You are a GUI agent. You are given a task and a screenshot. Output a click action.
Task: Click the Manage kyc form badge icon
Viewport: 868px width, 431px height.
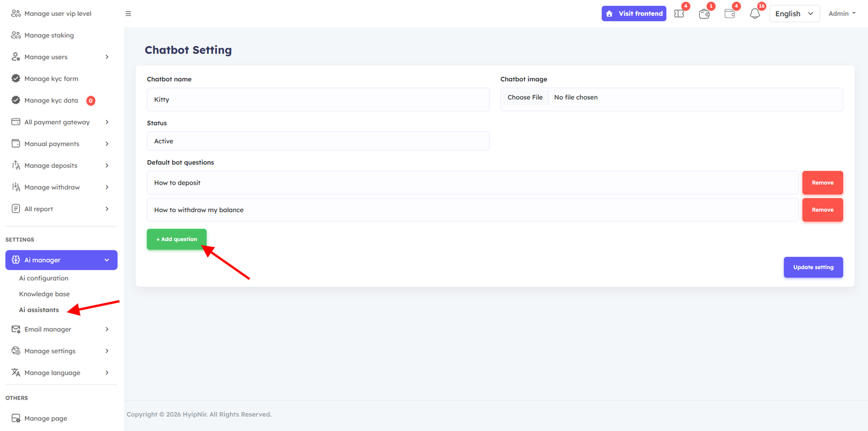click(16, 79)
